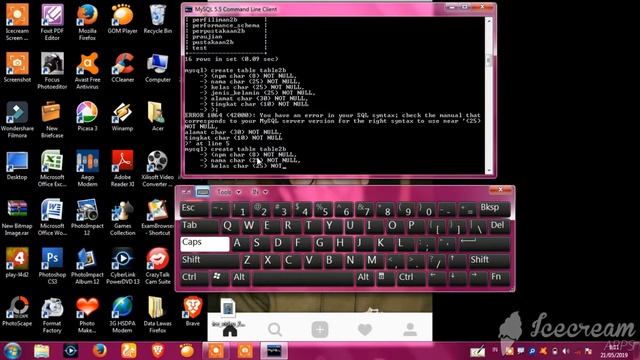Open the Screenshot desktop shortcut
The image size is (640, 360).
point(17,67)
